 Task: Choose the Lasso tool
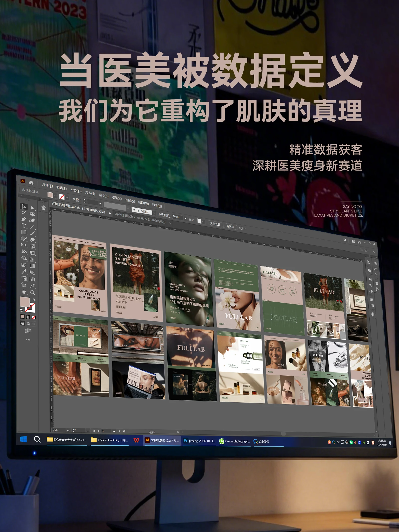point(32,214)
